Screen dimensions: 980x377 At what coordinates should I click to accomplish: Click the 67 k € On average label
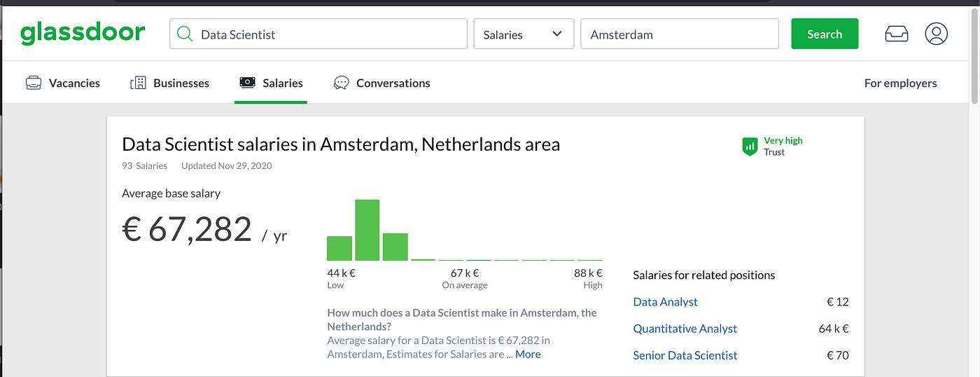465,278
